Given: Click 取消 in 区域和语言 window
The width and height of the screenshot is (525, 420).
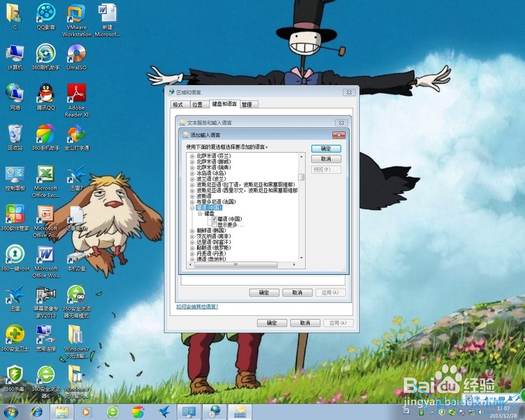Looking at the screenshot, I should pyautogui.click(x=305, y=323).
